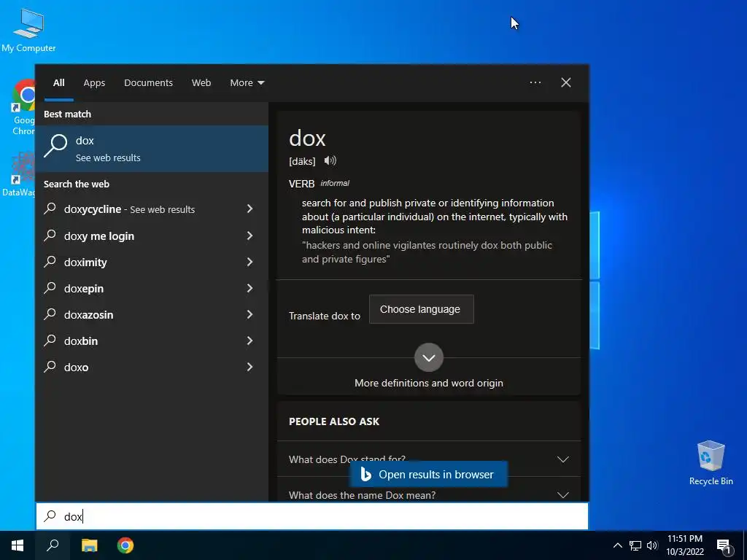Expand the More filter dropdown
Image resolution: width=747 pixels, height=560 pixels.
[x=247, y=83]
